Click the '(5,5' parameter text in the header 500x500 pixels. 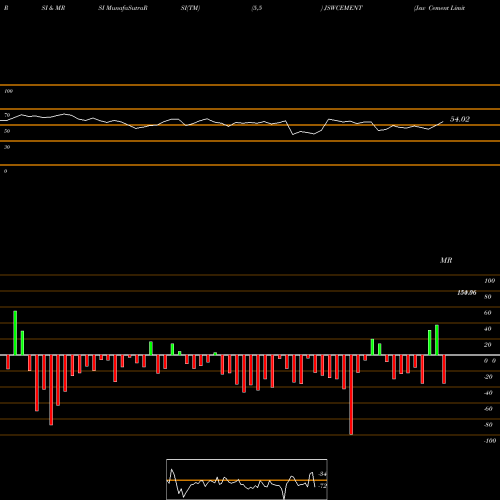coord(257,8)
